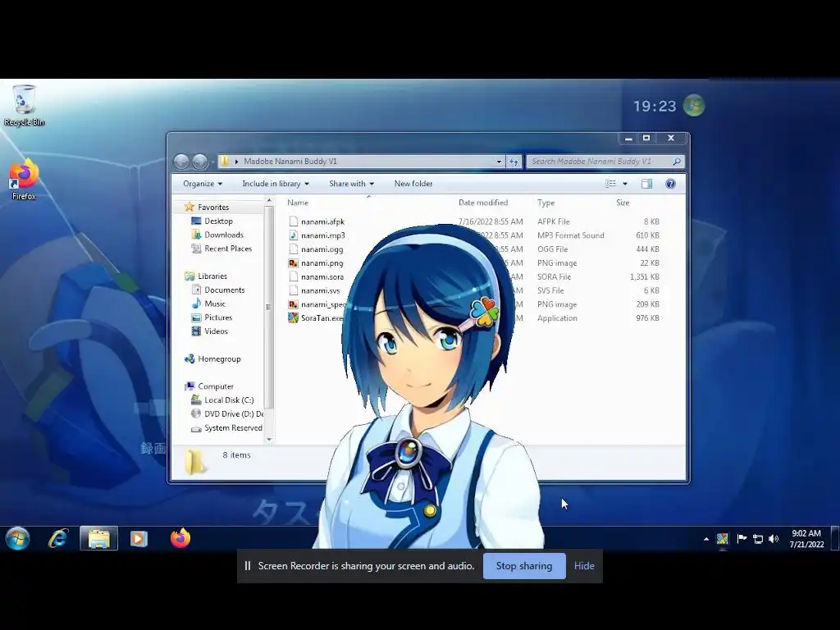
Task: Select the nanami.svs file name
Action: [320, 291]
